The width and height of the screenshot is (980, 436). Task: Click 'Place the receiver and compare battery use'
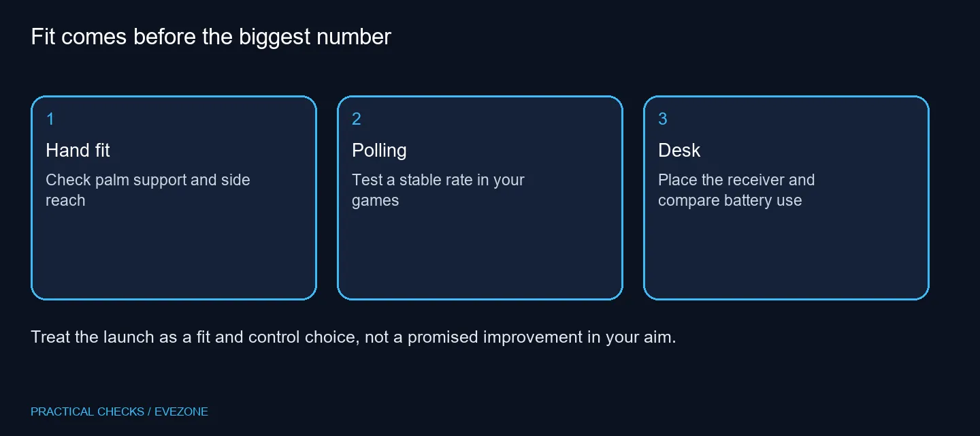pyautogui.click(x=736, y=190)
